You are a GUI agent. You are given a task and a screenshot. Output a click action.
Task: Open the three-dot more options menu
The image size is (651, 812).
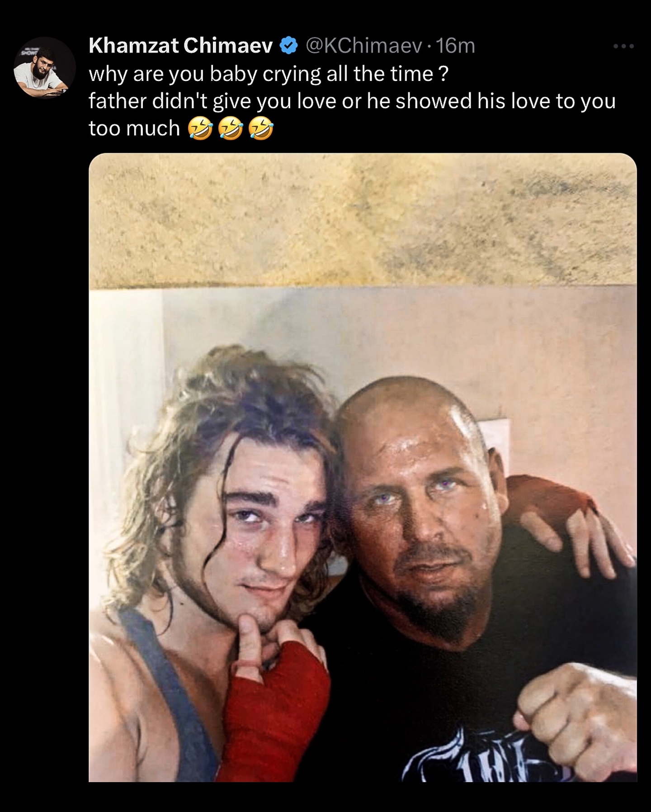623,46
